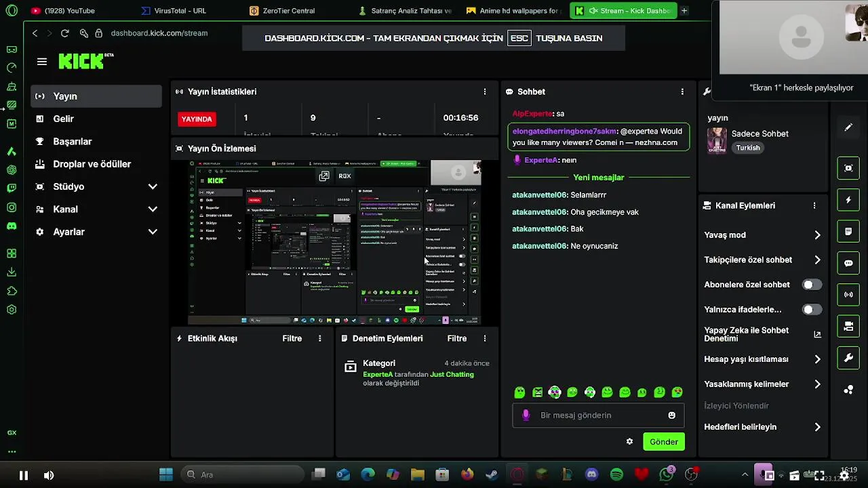The image size is (868, 488).
Task: Click the wrench icon in right toolbar
Action: tap(848, 358)
